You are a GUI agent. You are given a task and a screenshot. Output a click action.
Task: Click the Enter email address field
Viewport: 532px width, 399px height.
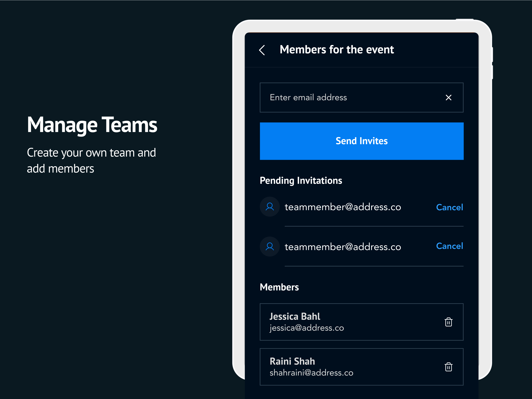[x=361, y=97]
